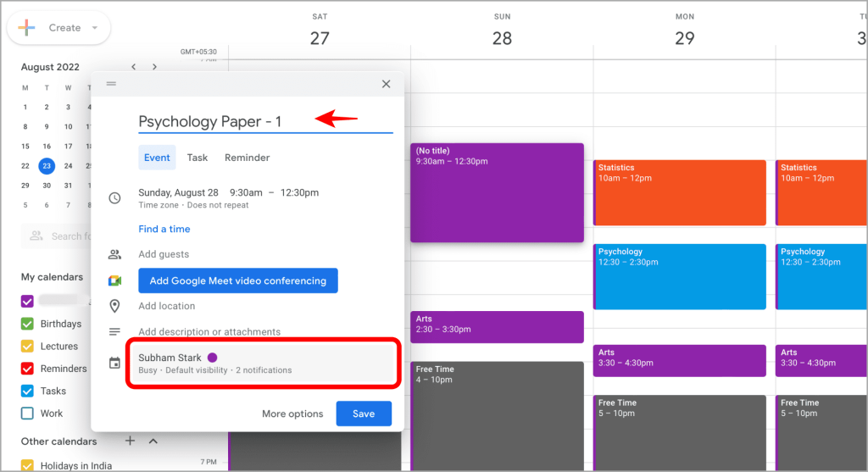Grab the dialog drag handle icon

pyautogui.click(x=111, y=84)
